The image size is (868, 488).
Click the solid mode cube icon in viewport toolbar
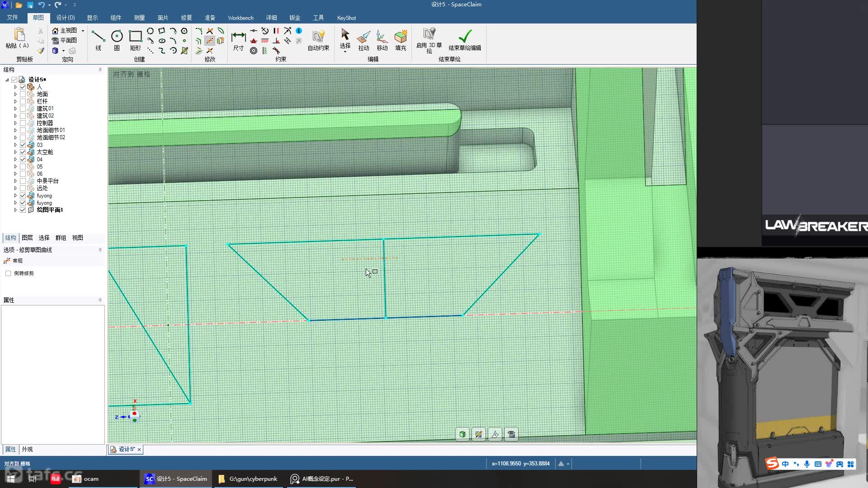click(x=462, y=434)
